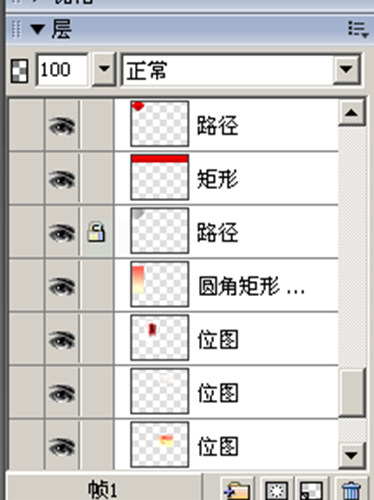Click the add mask icon

click(x=277, y=490)
